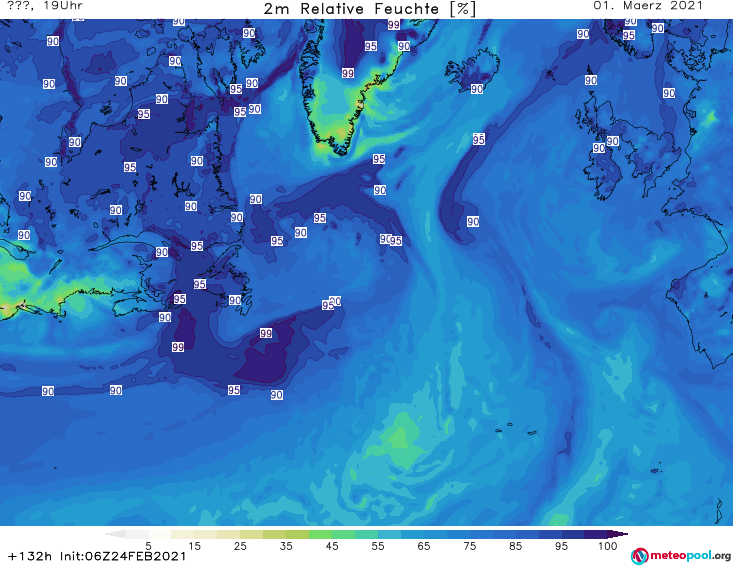Click the legend value '15'

(194, 546)
